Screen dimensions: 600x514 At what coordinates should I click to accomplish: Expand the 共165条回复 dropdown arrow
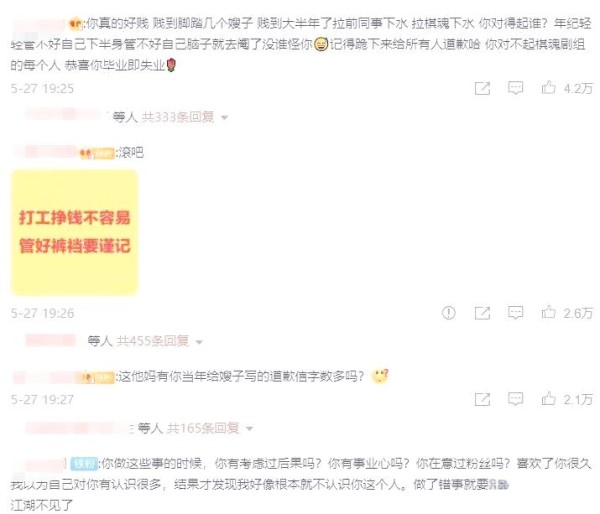pyautogui.click(x=249, y=429)
